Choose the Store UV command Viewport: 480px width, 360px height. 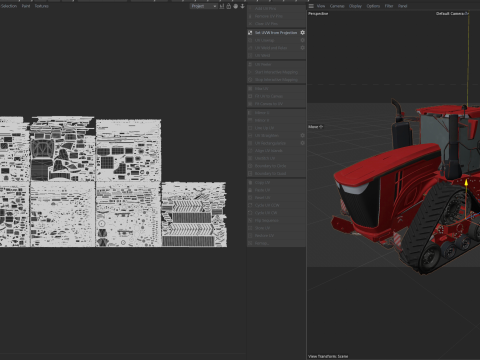[x=276, y=228]
